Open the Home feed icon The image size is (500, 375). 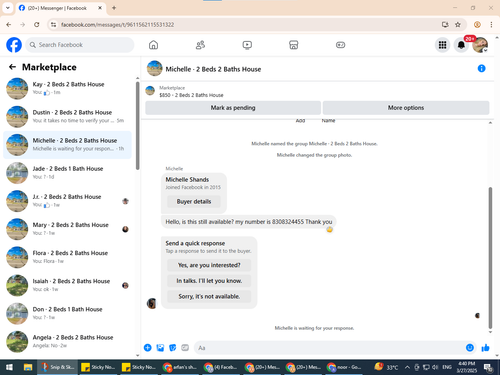pos(153,45)
